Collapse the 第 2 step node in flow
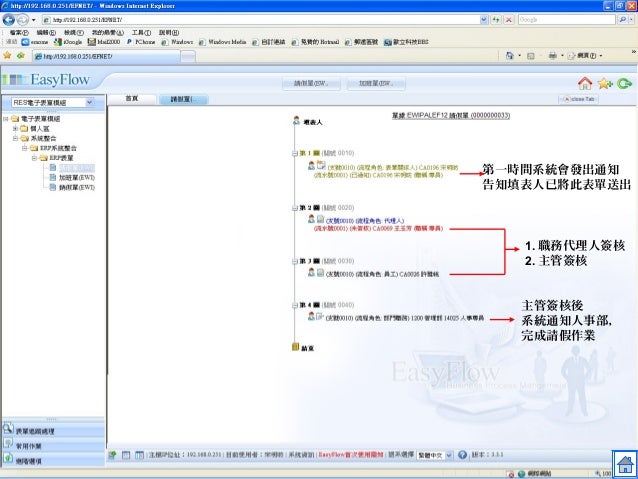The height and width of the screenshot is (479, 638). (x=295, y=208)
